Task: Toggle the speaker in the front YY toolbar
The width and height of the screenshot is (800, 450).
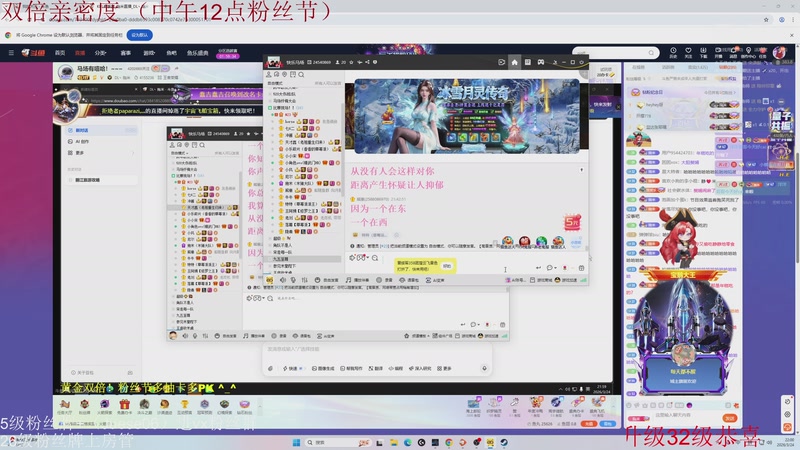Action: pos(283,280)
